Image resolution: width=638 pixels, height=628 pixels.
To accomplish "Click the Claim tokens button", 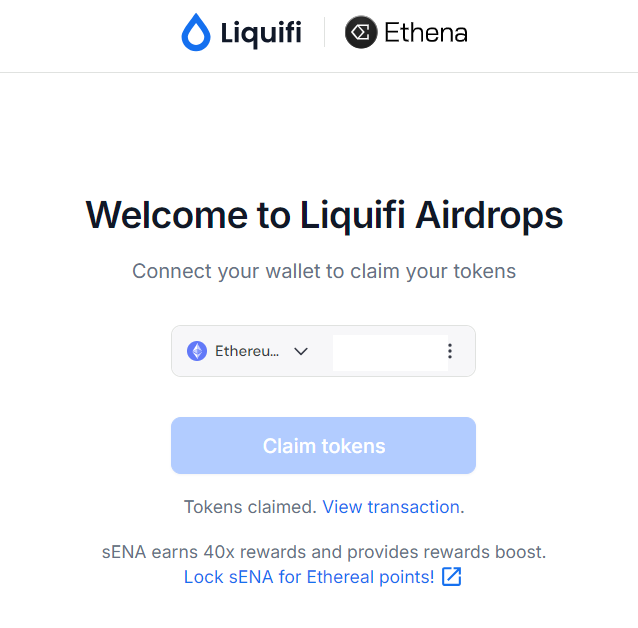I will (323, 445).
